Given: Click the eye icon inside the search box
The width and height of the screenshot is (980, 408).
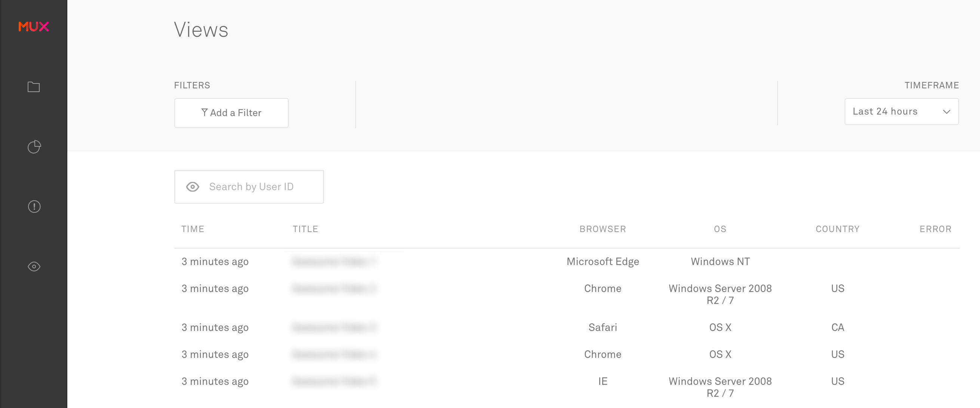Looking at the screenshot, I should 193,187.
